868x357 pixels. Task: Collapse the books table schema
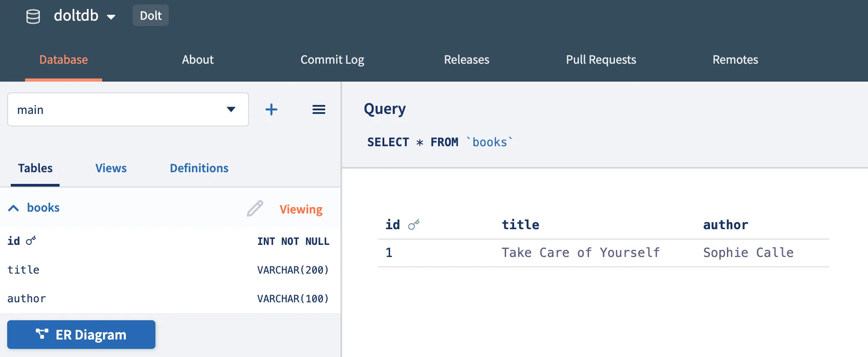(13, 208)
